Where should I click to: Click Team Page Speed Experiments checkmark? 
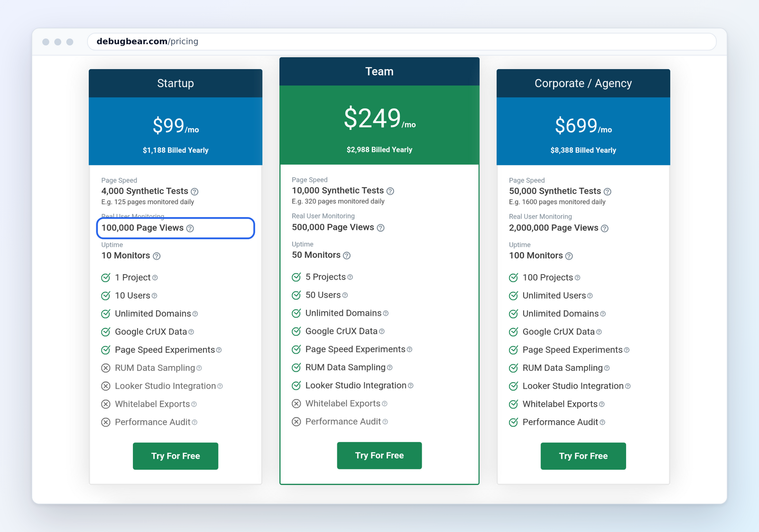pyautogui.click(x=296, y=349)
